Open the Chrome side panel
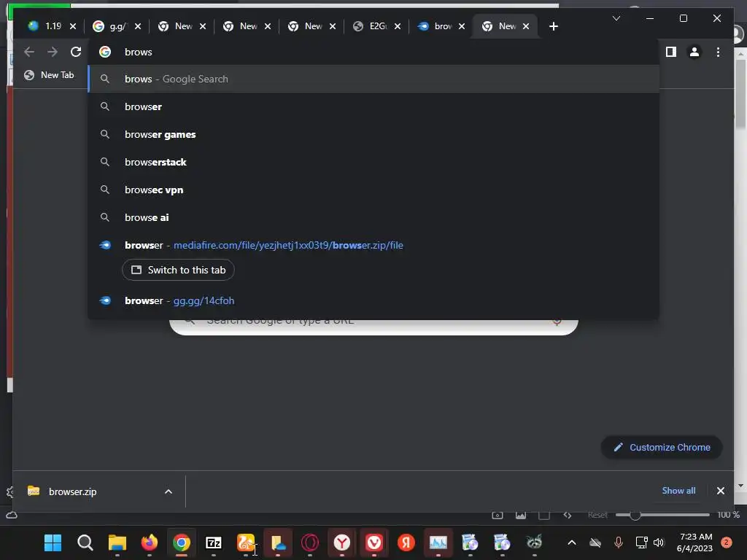 click(x=671, y=52)
